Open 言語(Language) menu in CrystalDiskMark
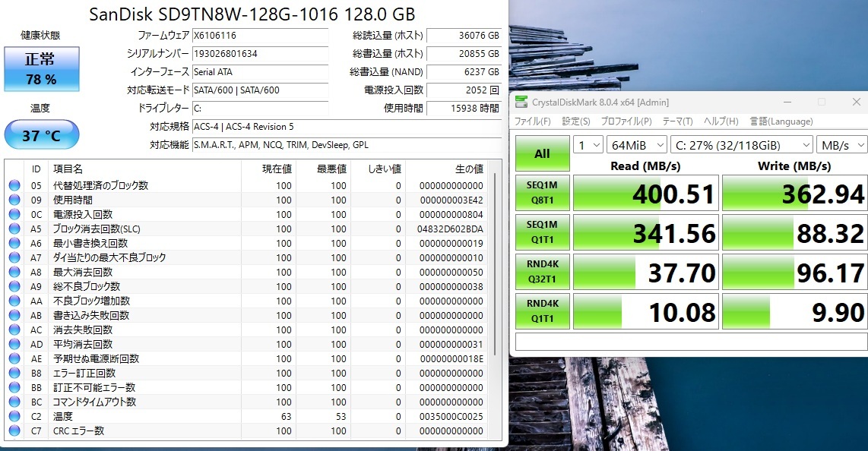Viewport: 868px width, 451px height. [x=781, y=121]
